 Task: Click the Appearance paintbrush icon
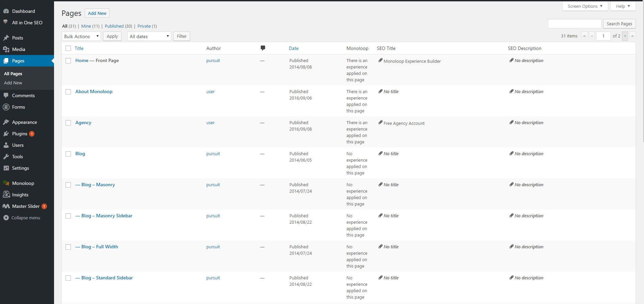click(6, 122)
